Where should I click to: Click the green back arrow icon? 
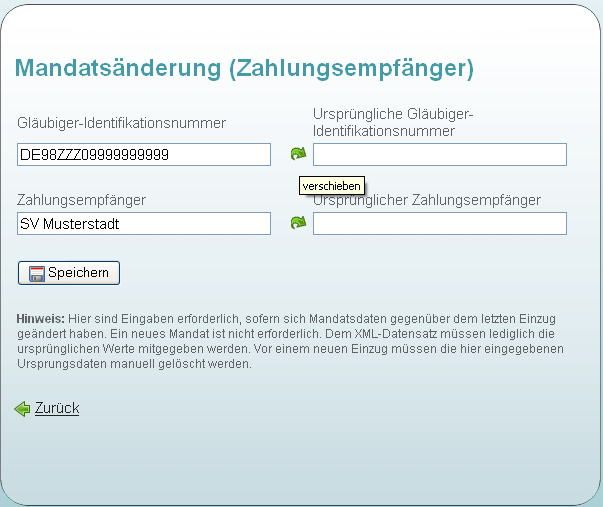[22, 409]
